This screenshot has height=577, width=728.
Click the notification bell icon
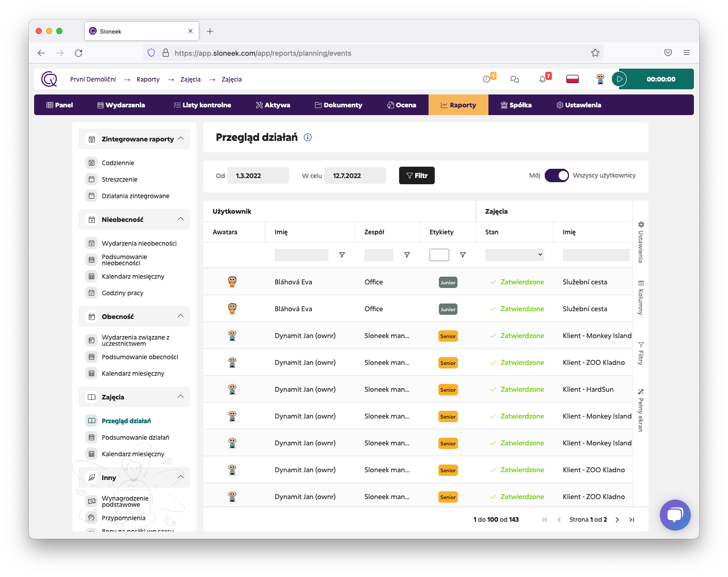542,79
